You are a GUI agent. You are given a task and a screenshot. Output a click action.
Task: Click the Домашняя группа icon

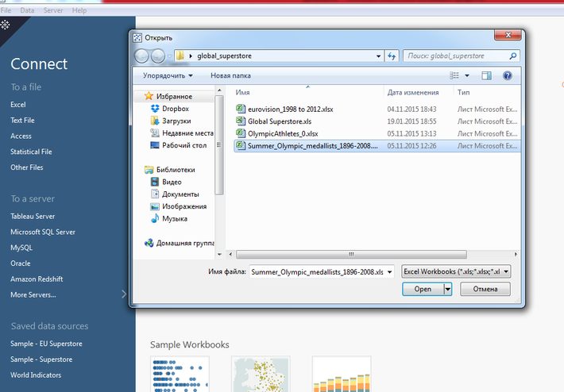149,244
